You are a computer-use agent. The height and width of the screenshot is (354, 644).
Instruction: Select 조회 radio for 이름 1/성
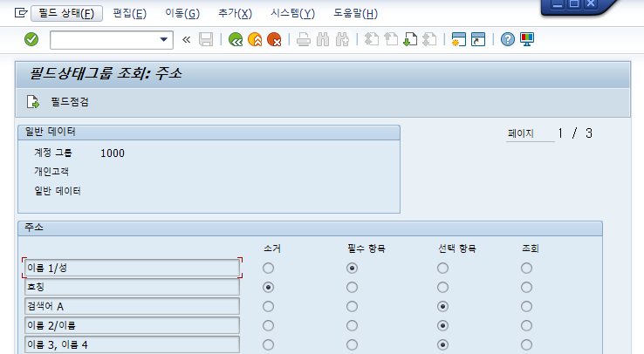click(x=526, y=269)
